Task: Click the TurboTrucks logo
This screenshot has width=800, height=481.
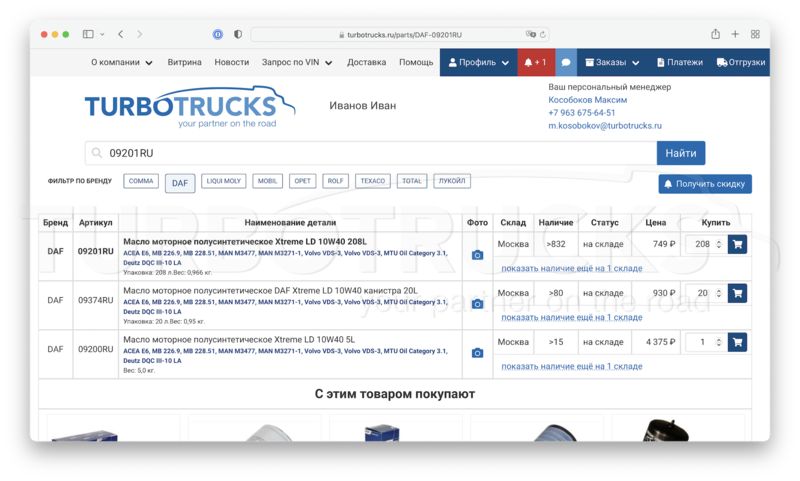Action: point(190,107)
